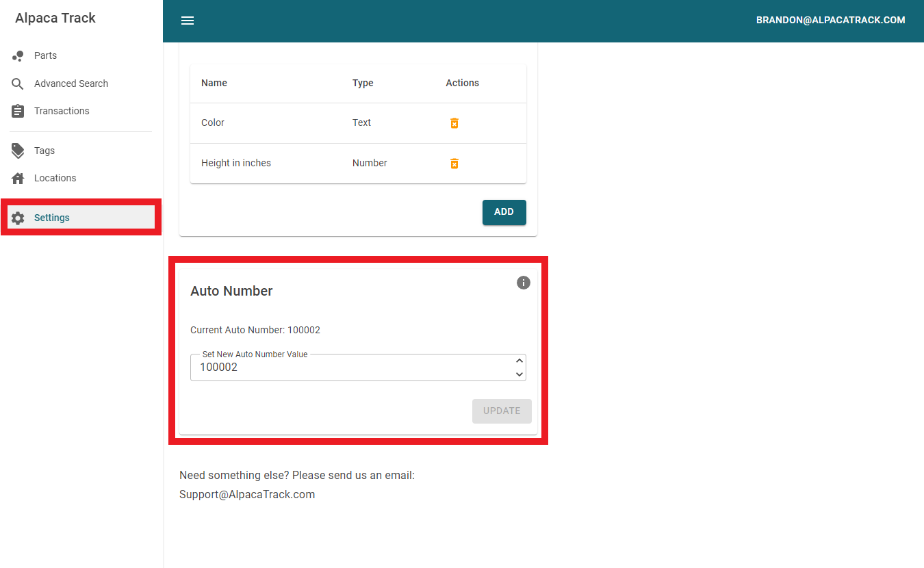The height and width of the screenshot is (568, 924).
Task: Click the Alpaca Track app title
Action: (55, 18)
